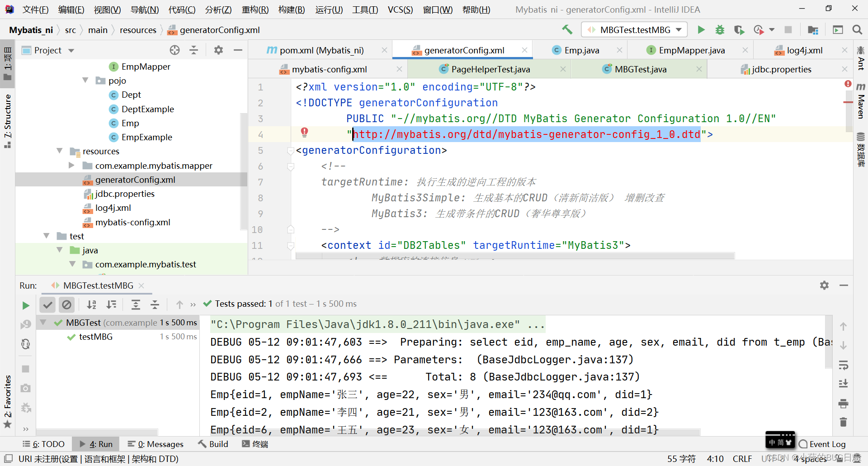
Task: Start debugging with the bug icon
Action: (720, 30)
